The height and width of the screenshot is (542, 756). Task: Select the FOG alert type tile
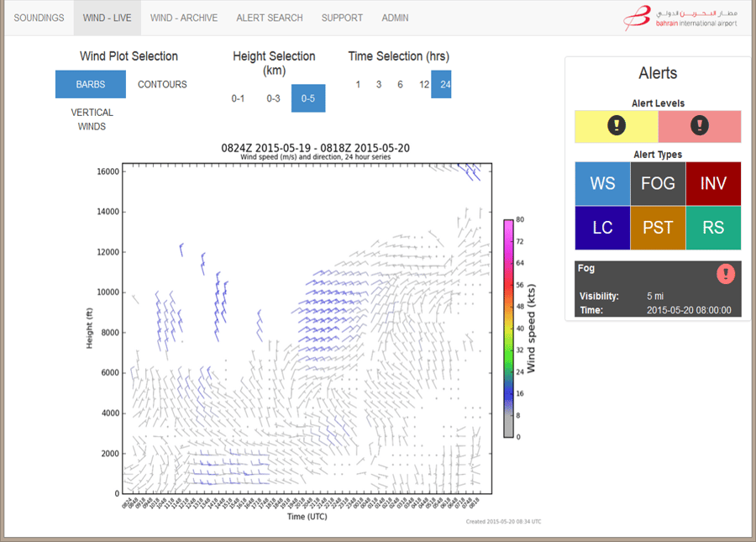click(658, 184)
